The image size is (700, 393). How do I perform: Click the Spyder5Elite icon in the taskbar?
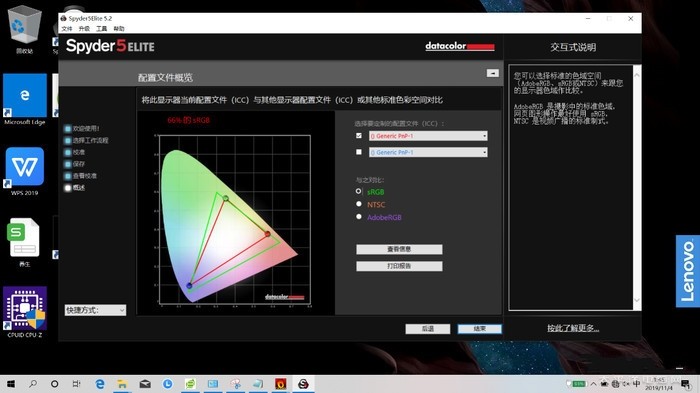[x=303, y=384]
